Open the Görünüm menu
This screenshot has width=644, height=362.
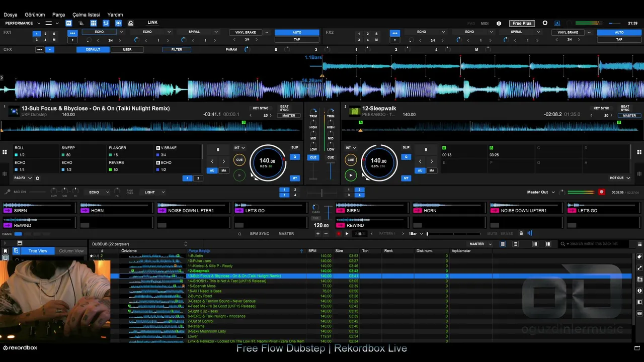click(35, 15)
